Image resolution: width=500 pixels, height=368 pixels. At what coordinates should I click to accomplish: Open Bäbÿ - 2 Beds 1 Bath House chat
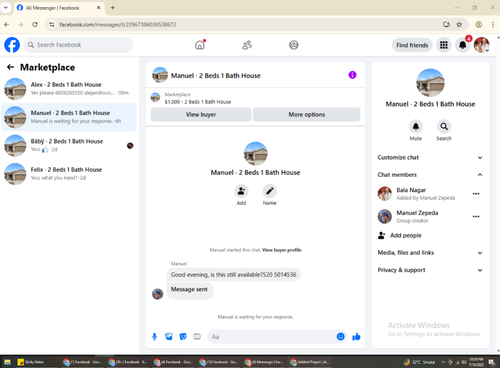click(x=69, y=145)
